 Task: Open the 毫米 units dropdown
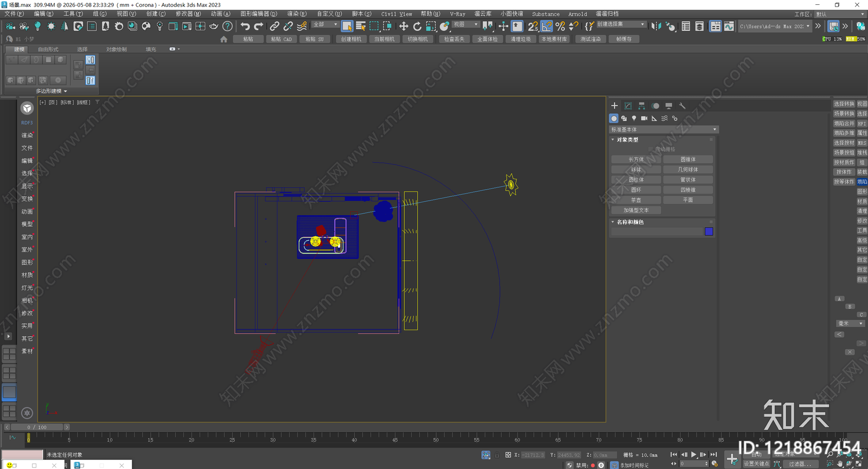point(850,323)
